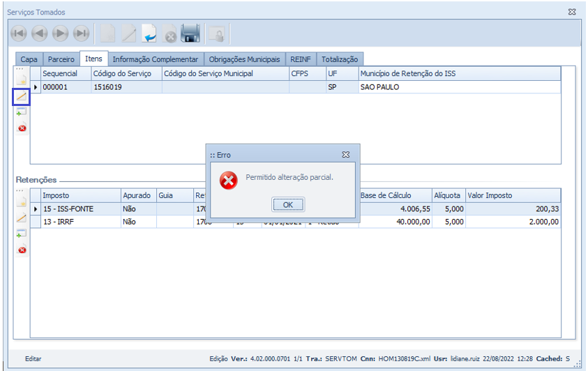588x371 pixels.
Task: Click the Código do Serviço column header
Action: [x=126, y=73]
